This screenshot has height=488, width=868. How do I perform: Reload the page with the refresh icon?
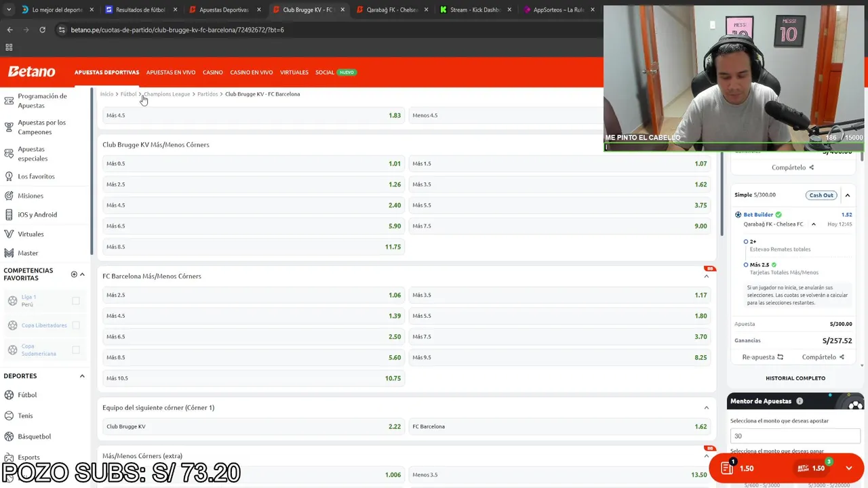tap(42, 30)
